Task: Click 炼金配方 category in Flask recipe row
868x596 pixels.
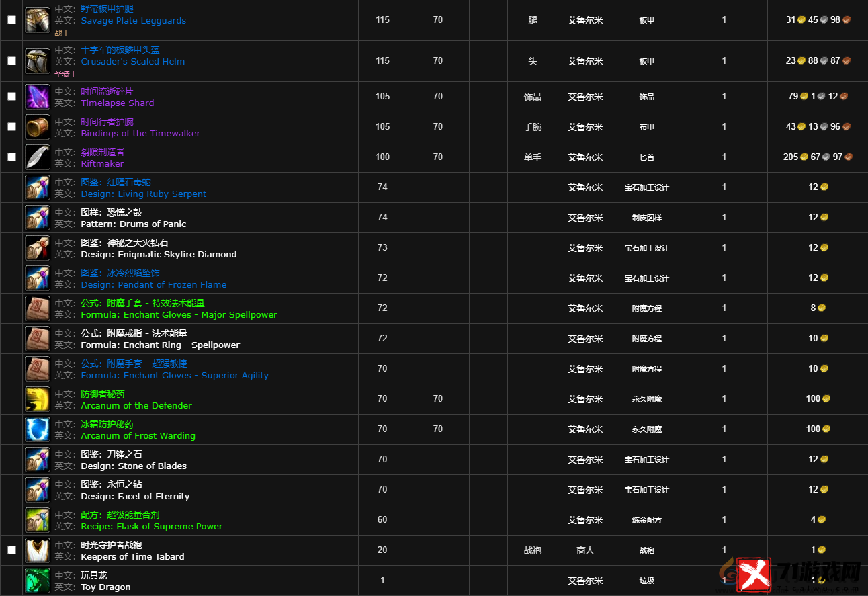Action: [647, 520]
